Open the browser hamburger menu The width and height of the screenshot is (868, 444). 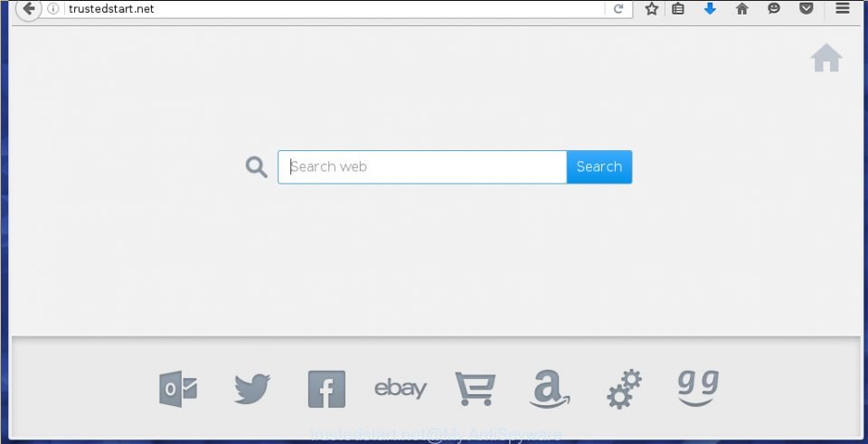[843, 8]
